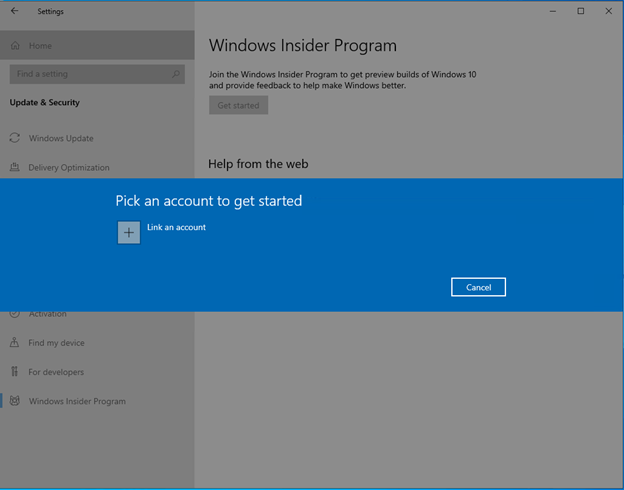Click the Windows Update sync icon

point(15,138)
